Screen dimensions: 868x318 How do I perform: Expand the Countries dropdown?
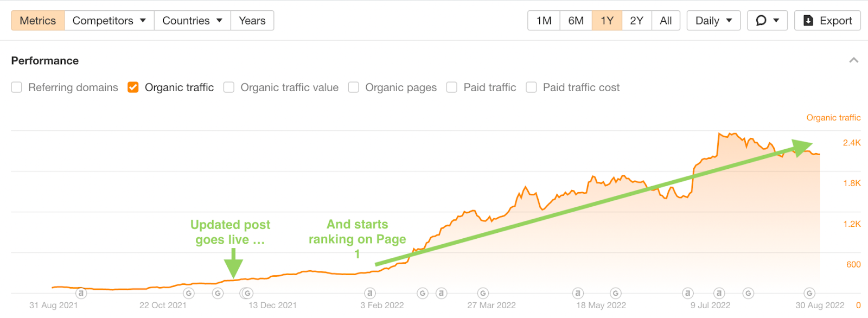pos(192,21)
